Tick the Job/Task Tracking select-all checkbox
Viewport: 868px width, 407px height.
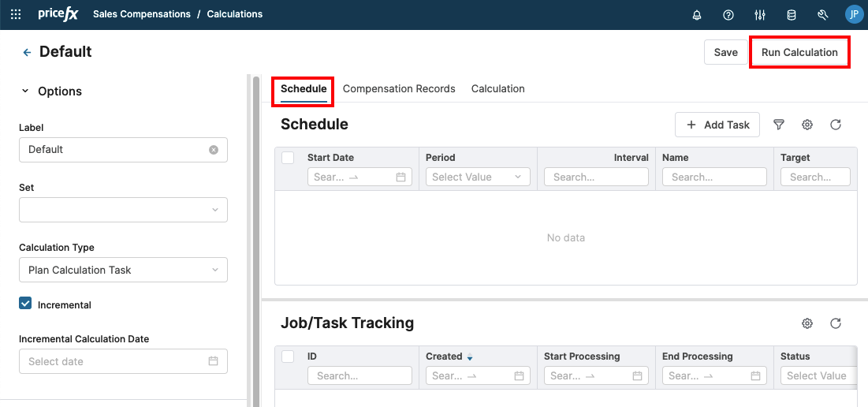point(288,357)
